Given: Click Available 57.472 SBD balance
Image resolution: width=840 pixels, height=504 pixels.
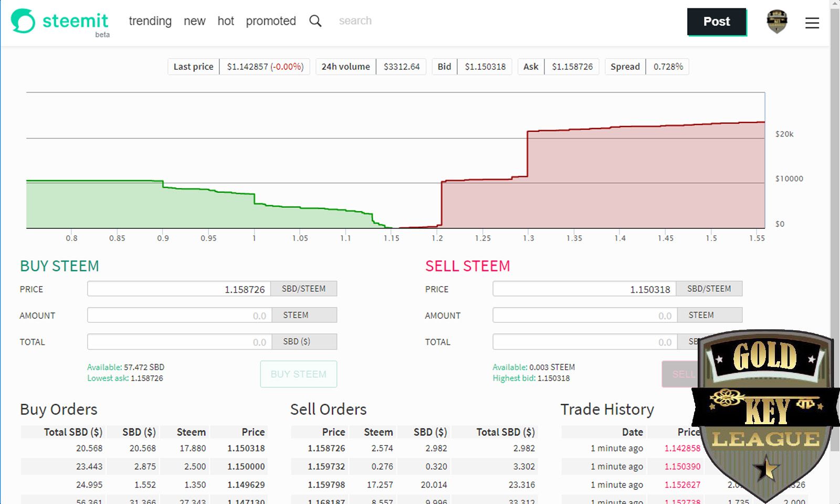Looking at the screenshot, I should [x=125, y=367].
